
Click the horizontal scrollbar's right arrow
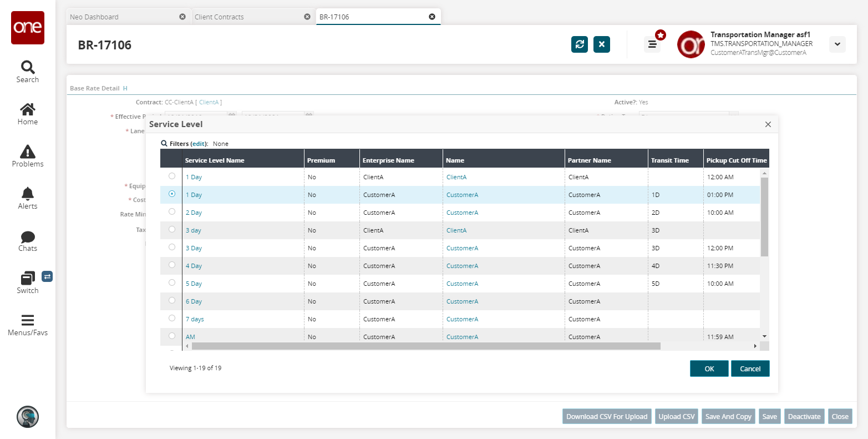point(755,346)
